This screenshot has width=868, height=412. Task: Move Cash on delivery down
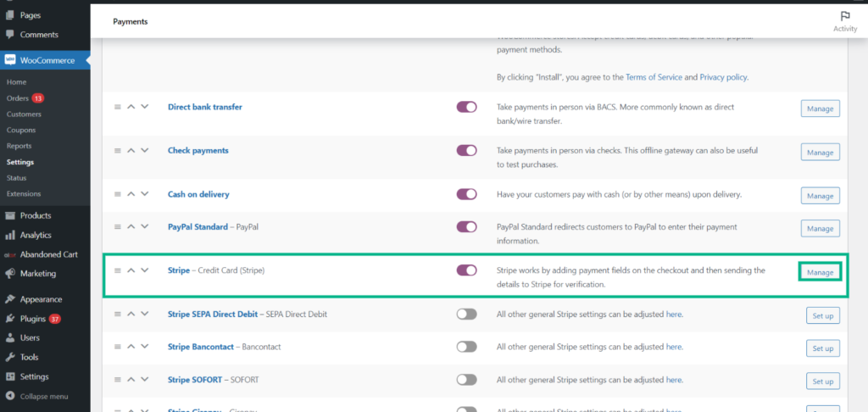[144, 194]
